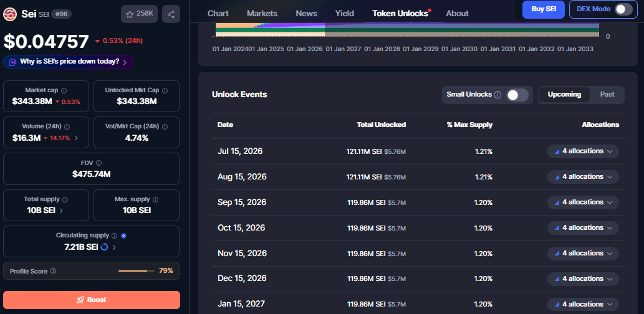644x314 pixels.
Task: Open Why is SEI's price down today
Action: pyautogui.click(x=68, y=62)
